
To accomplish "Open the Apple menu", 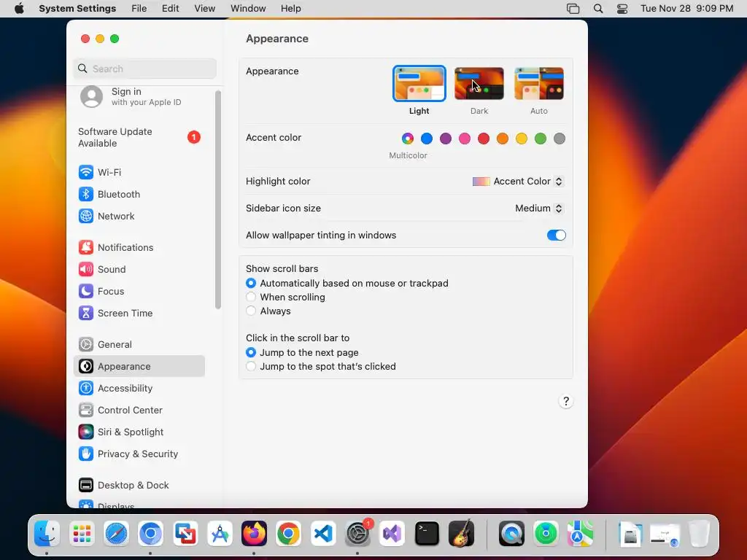I will point(19,9).
